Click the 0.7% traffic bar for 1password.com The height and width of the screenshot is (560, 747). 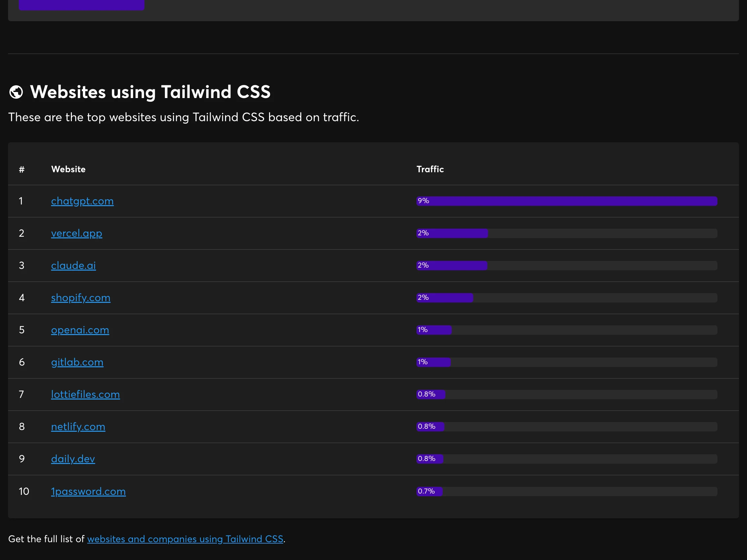430,491
